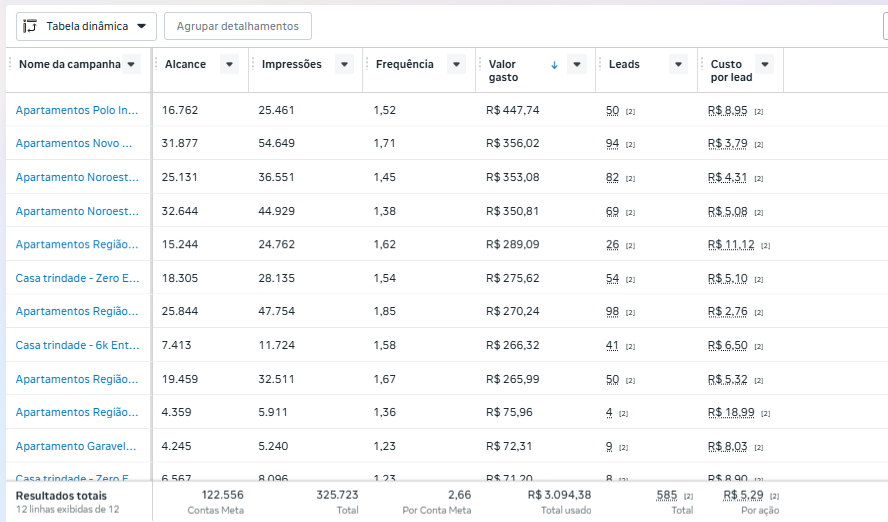
Task: Click the footnote [2] marker beside total 585
Action: [x=688, y=497]
